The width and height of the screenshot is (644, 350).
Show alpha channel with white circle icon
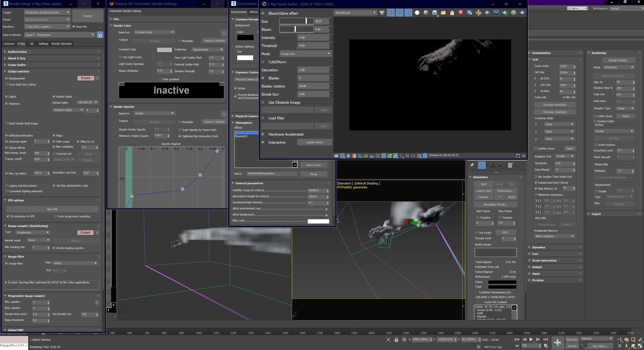tap(417, 13)
